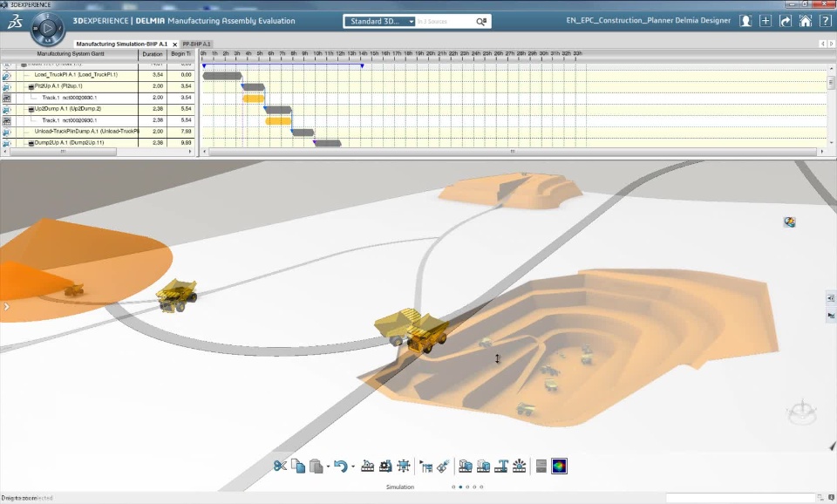837x504 pixels.
Task: Select the first toolbar page dot
Action: pyautogui.click(x=453, y=487)
